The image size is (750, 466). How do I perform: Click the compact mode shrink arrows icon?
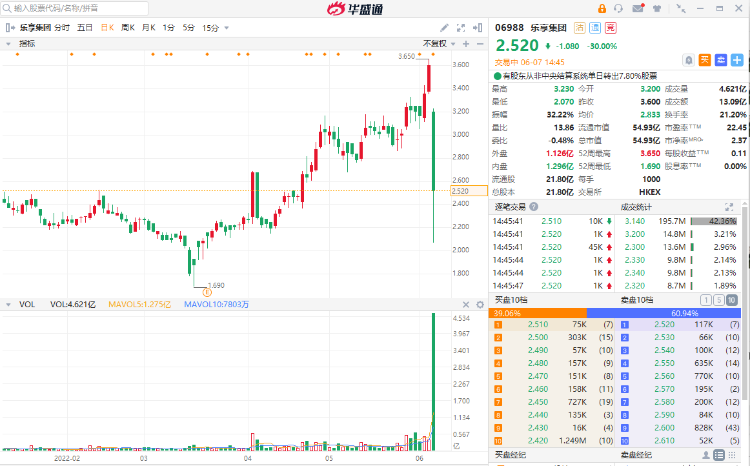pyautogui.click(x=681, y=8)
